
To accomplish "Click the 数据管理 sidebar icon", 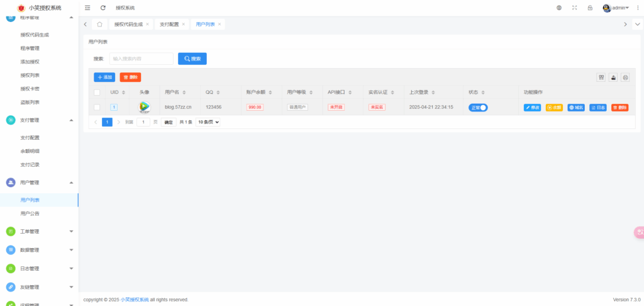I will (11, 250).
